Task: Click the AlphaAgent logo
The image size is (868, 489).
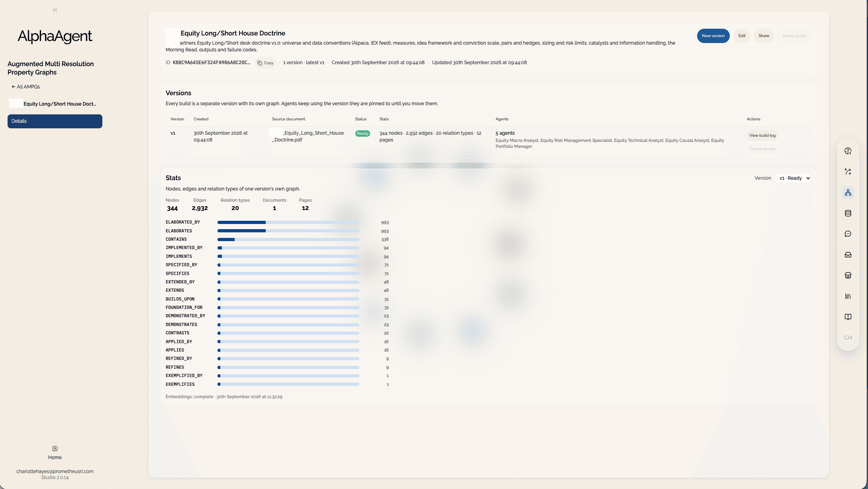Action: coord(55,36)
